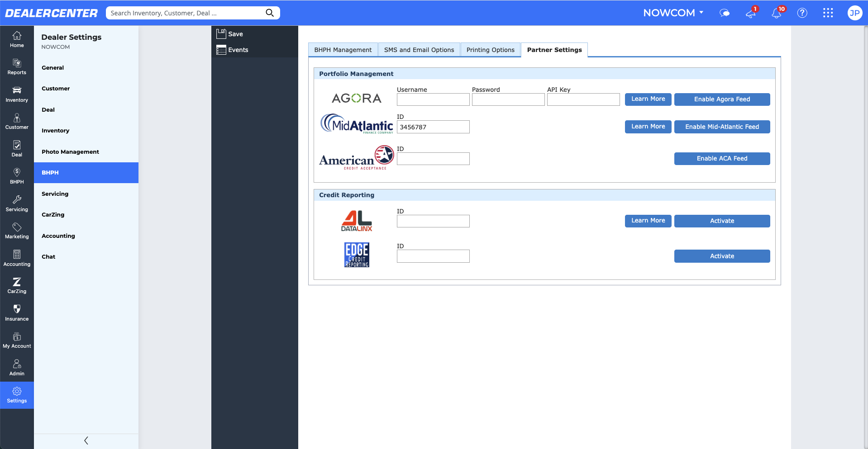Open Chat dealer settings
The image size is (868, 449).
coord(86,257)
